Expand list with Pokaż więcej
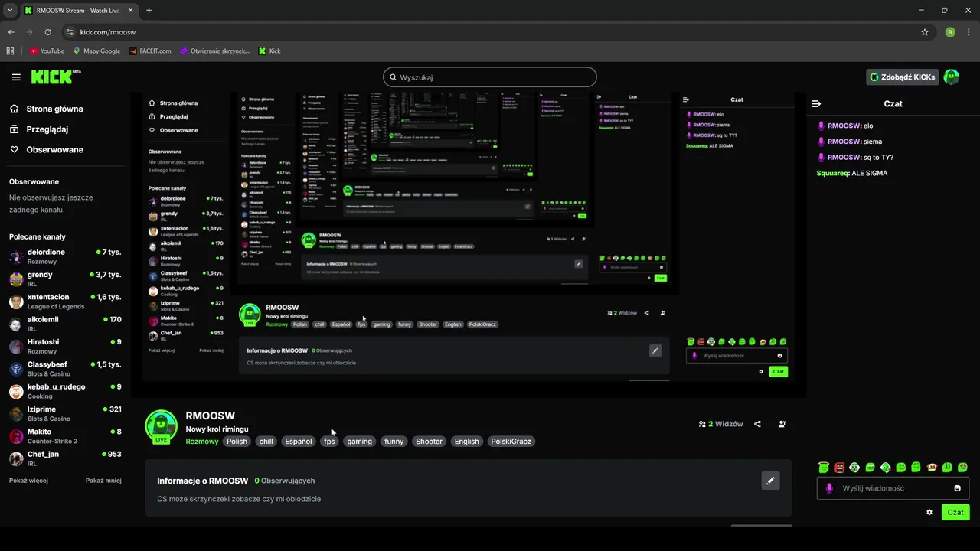Screen dimensions: 980x551 tap(28, 481)
